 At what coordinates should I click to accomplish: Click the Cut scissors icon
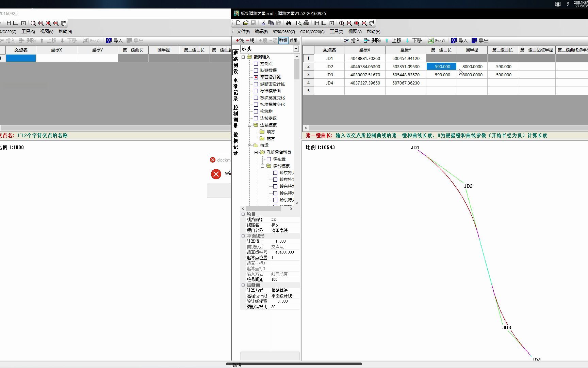click(263, 23)
